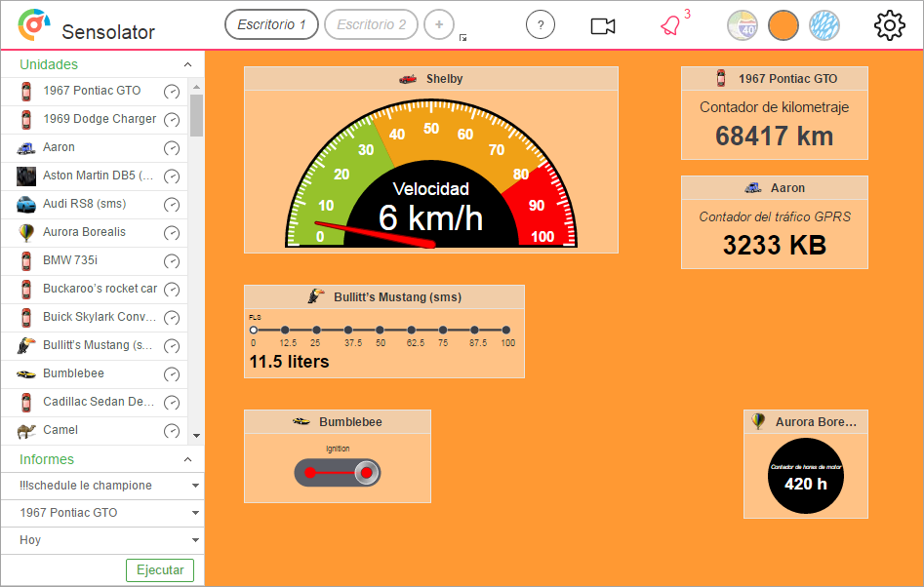Select the solid orange background circle
924x587 pixels.
(x=783, y=25)
